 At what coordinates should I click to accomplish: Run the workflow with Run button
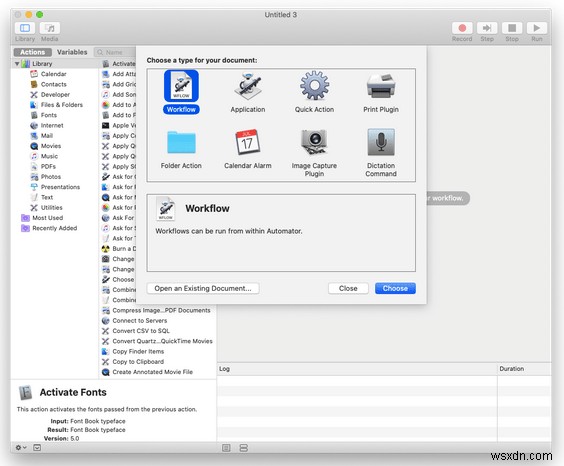pos(537,28)
